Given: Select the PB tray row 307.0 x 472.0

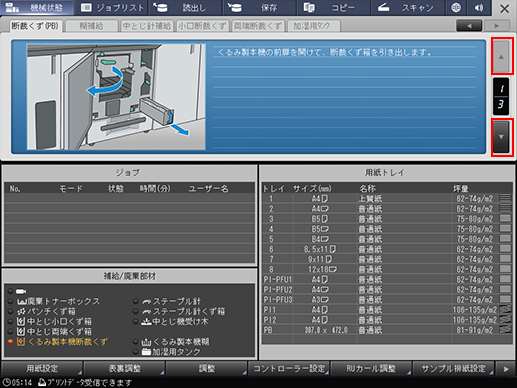Looking at the screenshot, I should (x=387, y=330).
